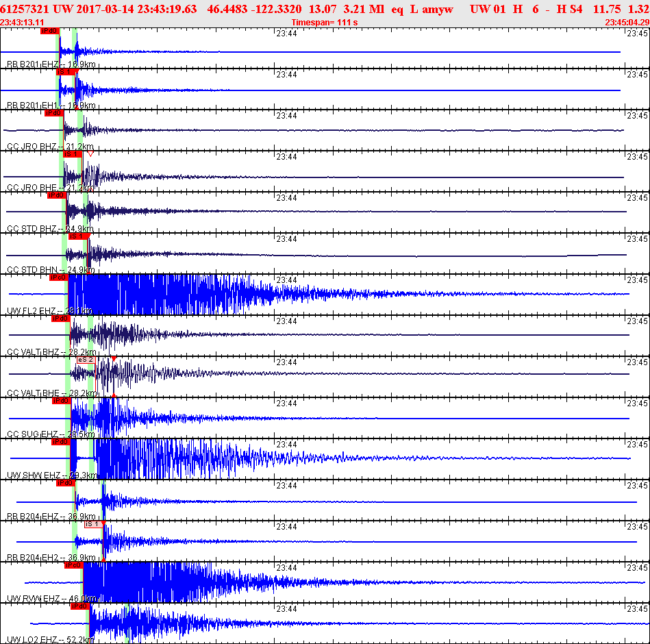Select the iS 1 pick flag on CC STD BHN
This screenshot has height=644, width=650.
pos(77,236)
